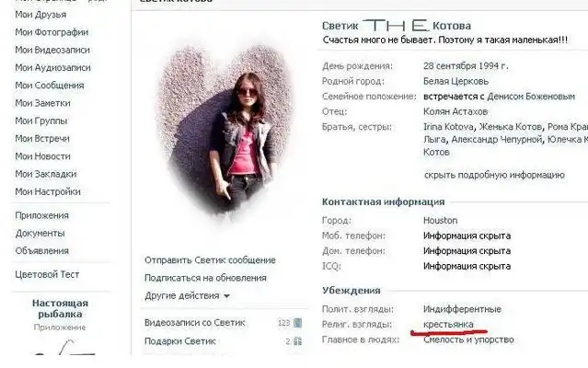Click father link Колян Астахов

(455, 111)
